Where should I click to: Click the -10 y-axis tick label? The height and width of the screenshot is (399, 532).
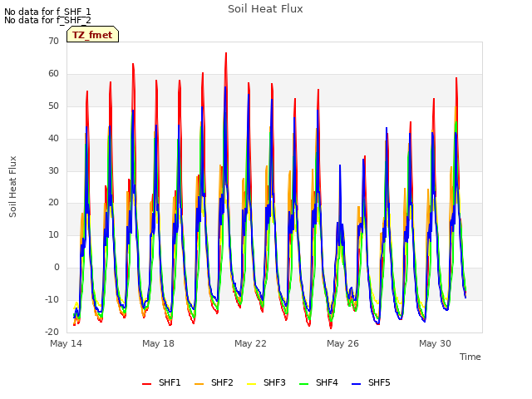(x=52, y=299)
